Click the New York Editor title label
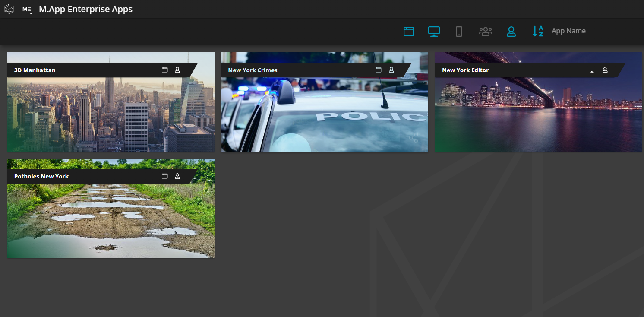Screen dimensions: 644x317 tap(465, 70)
